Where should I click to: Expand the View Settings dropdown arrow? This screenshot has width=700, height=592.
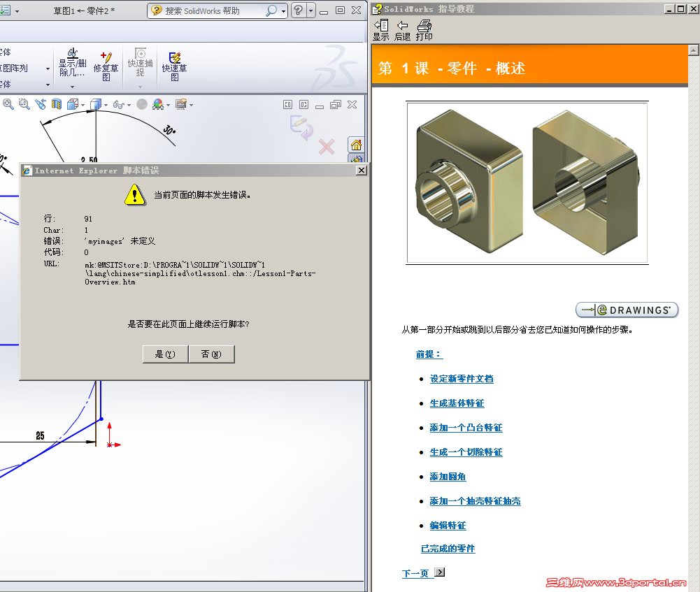click(191, 106)
